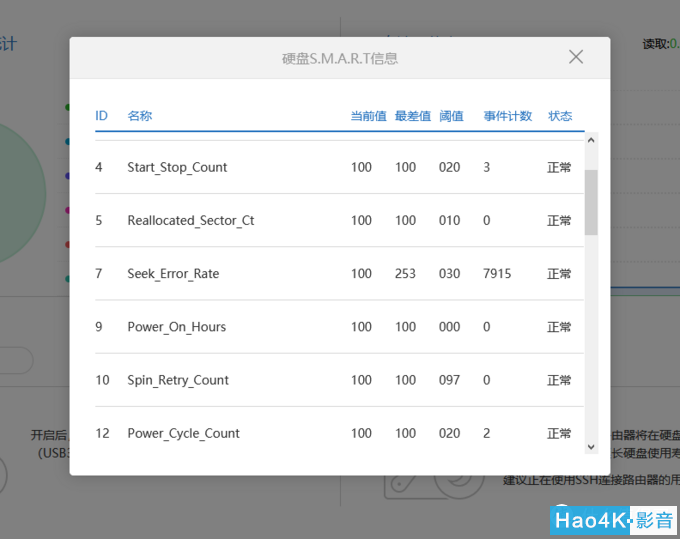Click the 硬盘S.M.A.R.T信息 dialog title
The image size is (680, 539).
pyautogui.click(x=340, y=58)
